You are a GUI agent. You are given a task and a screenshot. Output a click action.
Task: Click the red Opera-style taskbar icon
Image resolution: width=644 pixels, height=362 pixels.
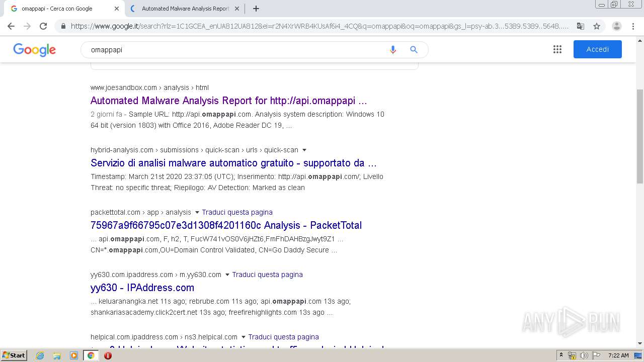point(108,355)
